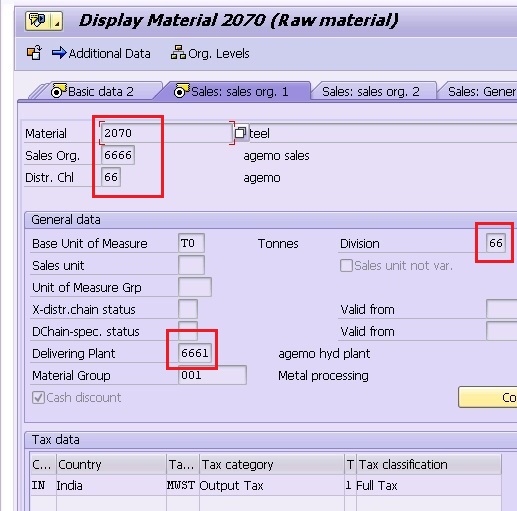The width and height of the screenshot is (517, 511).
Task: Click the Additional Data arrow icon
Action: [59, 53]
